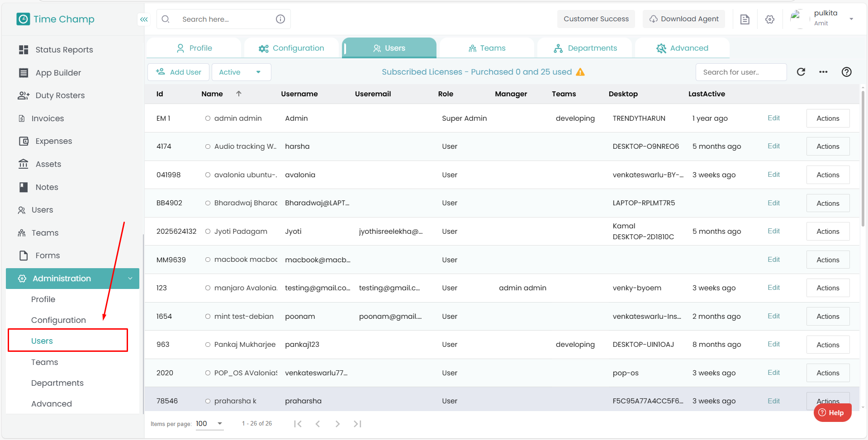This screenshot has width=868, height=440.
Task: Open items per page dropdown
Action: (209, 424)
